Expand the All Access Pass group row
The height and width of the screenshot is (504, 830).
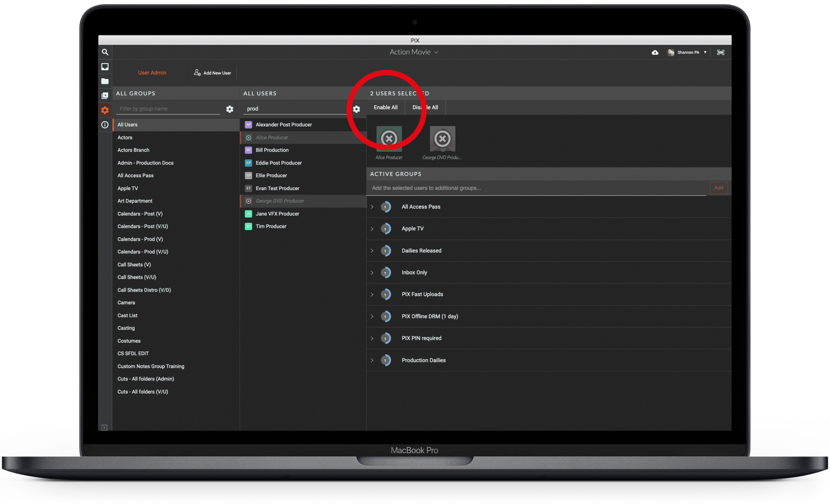(x=372, y=207)
